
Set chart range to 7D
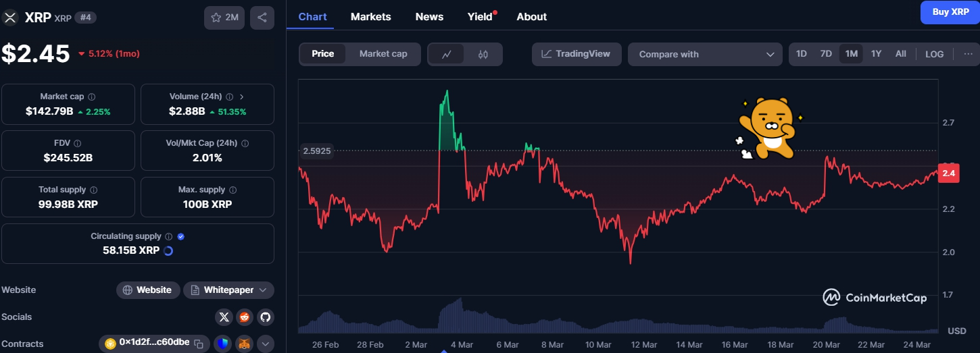click(x=826, y=54)
